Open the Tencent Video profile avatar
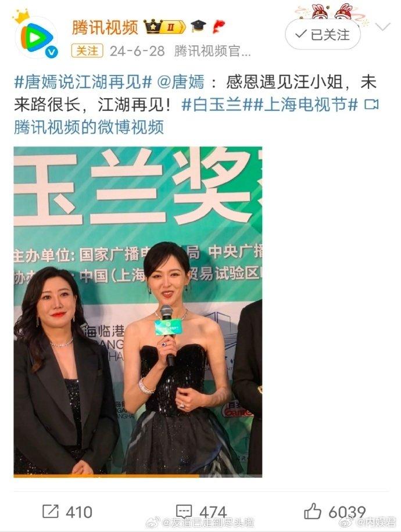 (x=37, y=37)
